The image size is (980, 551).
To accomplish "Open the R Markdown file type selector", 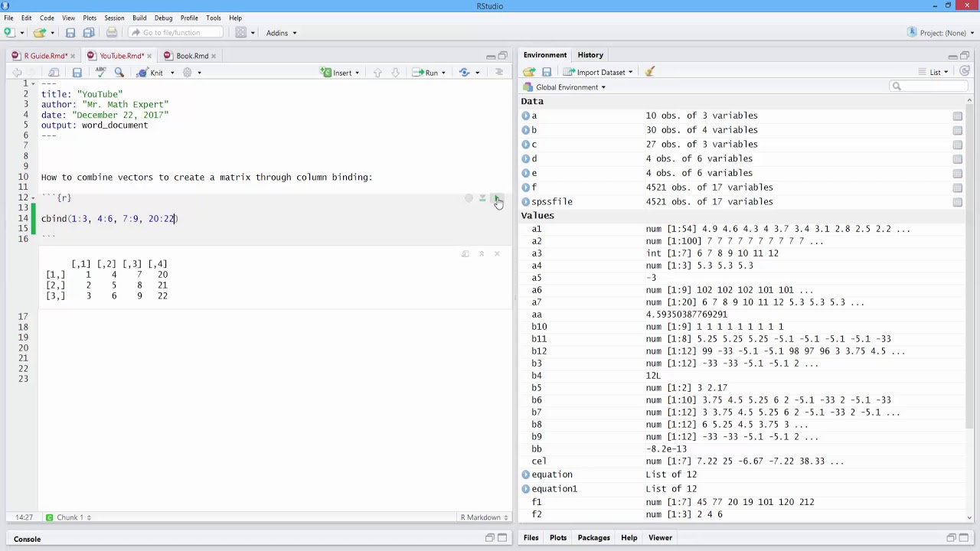I will coord(484,517).
